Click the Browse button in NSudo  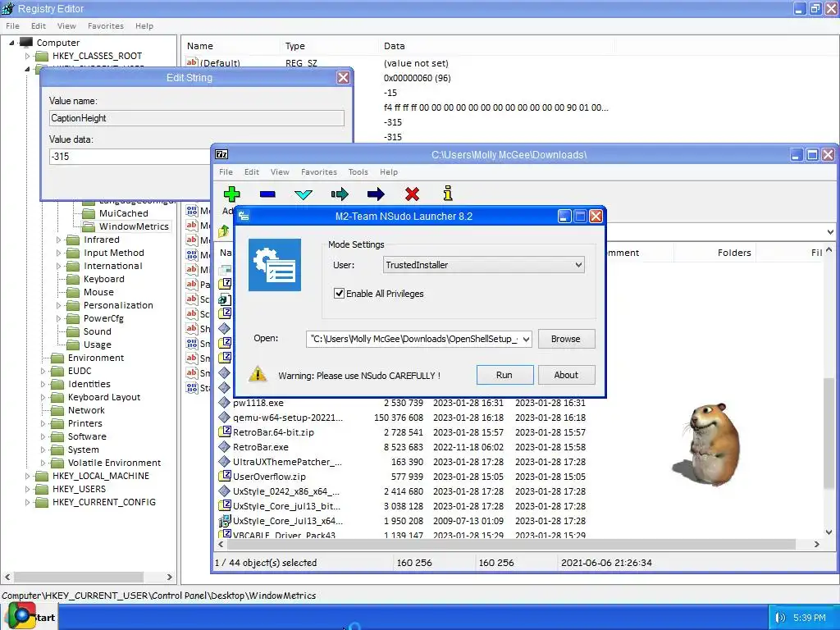566,339
